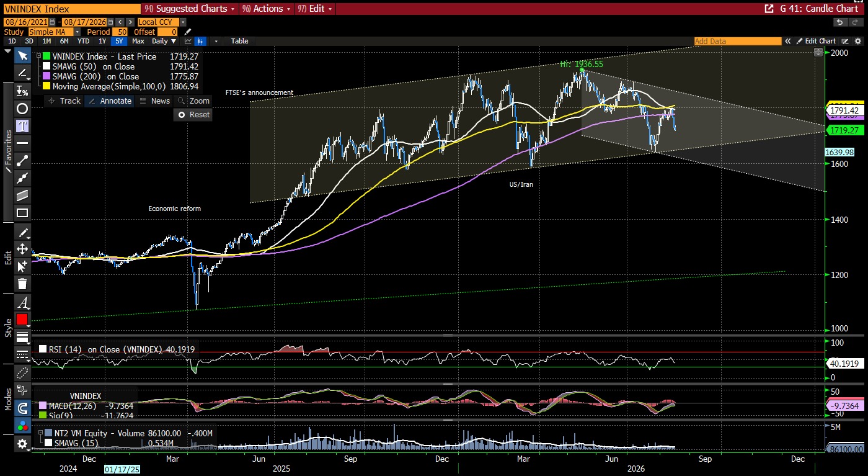This screenshot has width=868, height=476.
Task: Open the end date calendar picker
Action: click(111, 22)
